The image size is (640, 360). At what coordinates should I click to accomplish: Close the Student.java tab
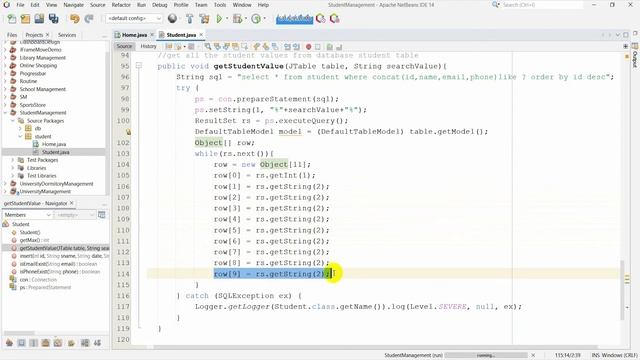coord(201,35)
